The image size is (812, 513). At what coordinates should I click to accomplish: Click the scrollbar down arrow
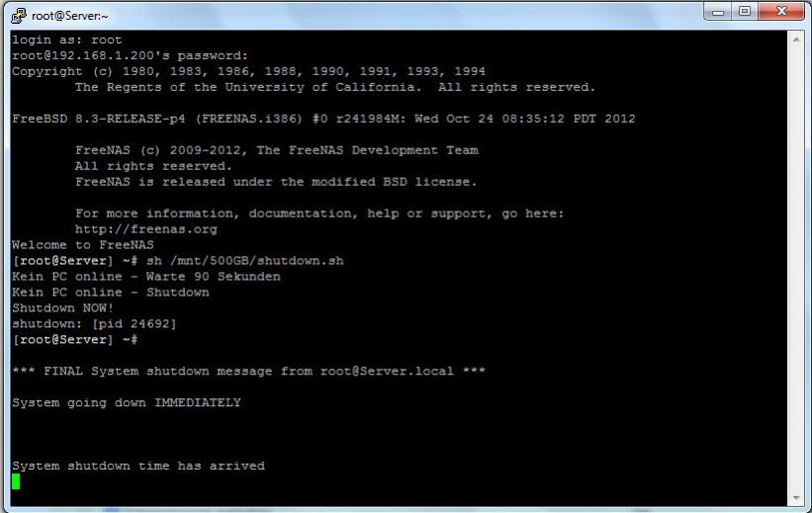795,498
